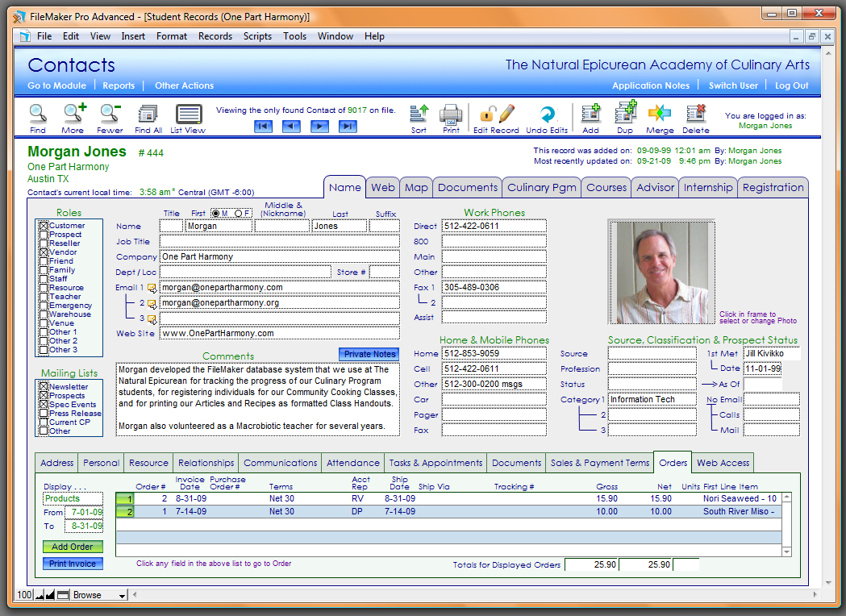
Task: Click the FileMaker document icon in menu bar
Action: click(x=25, y=36)
